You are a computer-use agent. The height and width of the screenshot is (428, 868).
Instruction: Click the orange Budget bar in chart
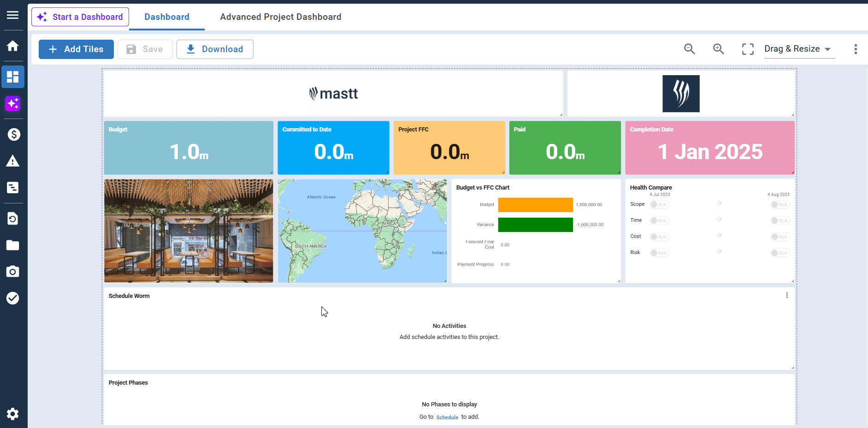coord(535,205)
